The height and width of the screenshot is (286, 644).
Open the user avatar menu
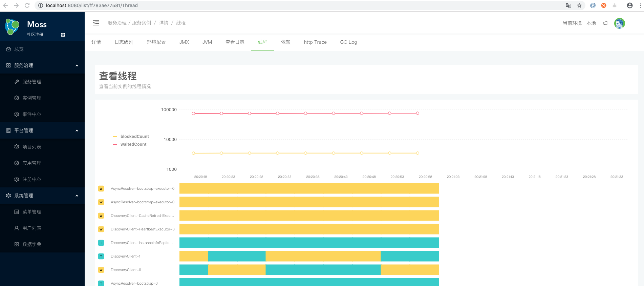point(619,23)
